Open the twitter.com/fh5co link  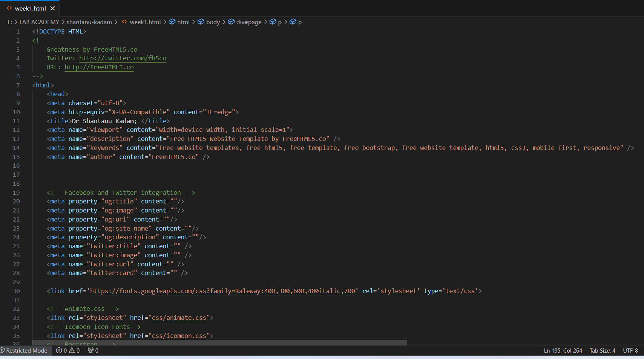[x=123, y=58]
